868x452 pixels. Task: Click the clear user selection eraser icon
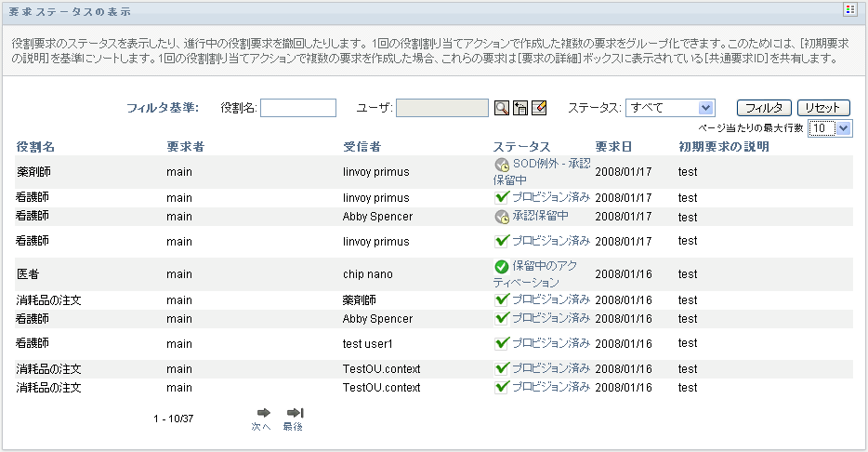539,108
